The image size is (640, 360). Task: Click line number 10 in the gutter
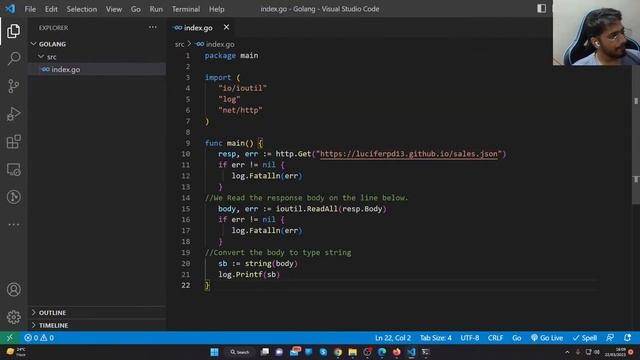[186, 154]
